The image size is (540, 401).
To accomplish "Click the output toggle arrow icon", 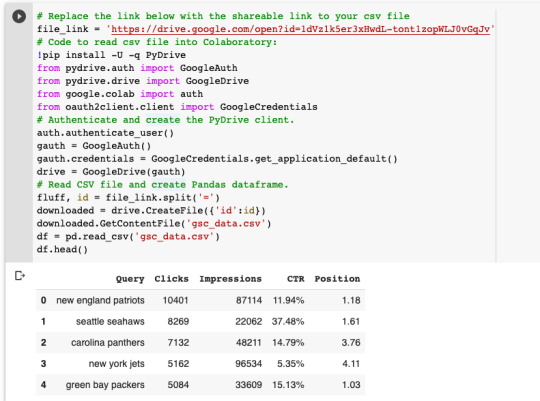I will click(20, 276).
